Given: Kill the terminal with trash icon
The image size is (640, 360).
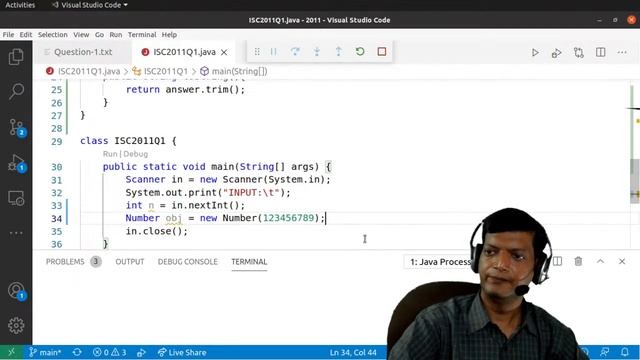Looking at the screenshot, I should pyautogui.click(x=578, y=261).
